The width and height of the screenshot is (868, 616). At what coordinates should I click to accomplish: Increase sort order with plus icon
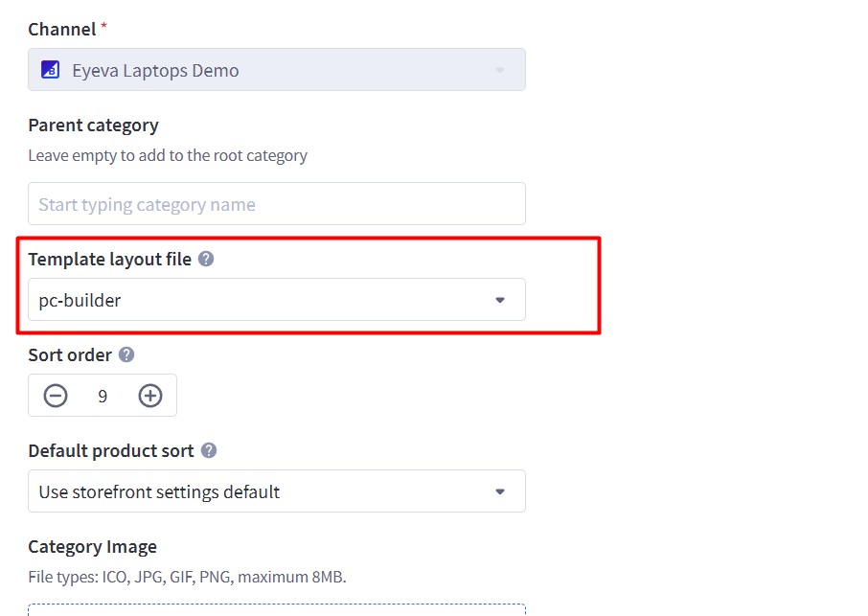pos(150,396)
